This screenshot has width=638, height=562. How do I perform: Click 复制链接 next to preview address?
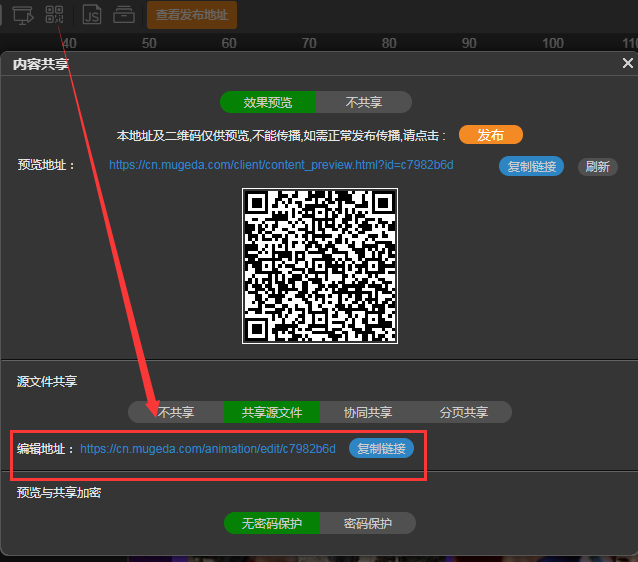tap(531, 166)
